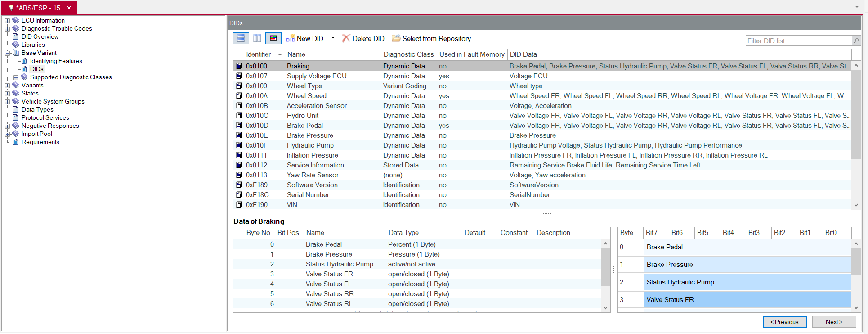Click the Delete DID button
This screenshot has height=334, width=868.
pos(363,39)
